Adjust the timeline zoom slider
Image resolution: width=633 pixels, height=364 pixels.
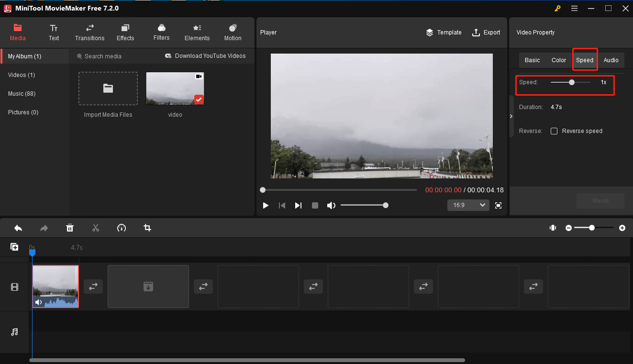[595, 228]
